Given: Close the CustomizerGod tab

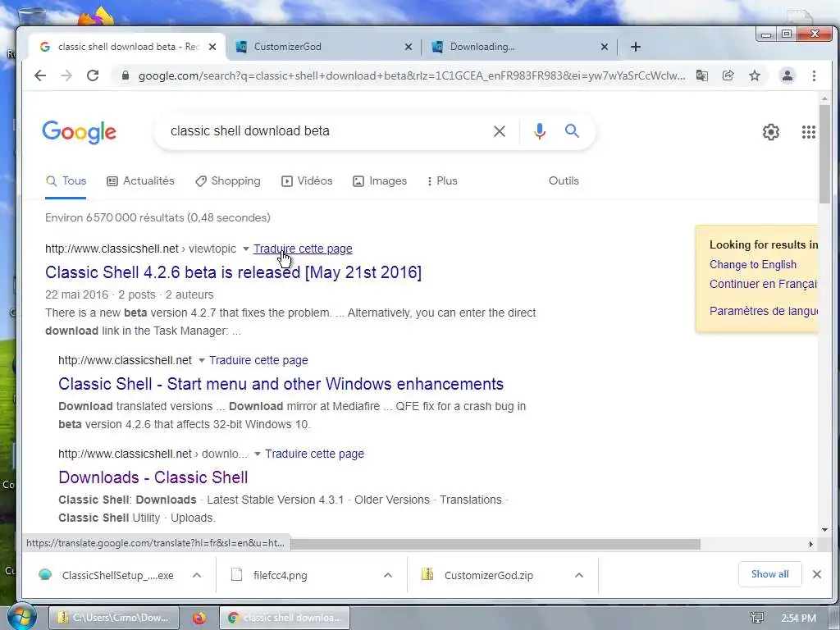Looking at the screenshot, I should (409, 47).
